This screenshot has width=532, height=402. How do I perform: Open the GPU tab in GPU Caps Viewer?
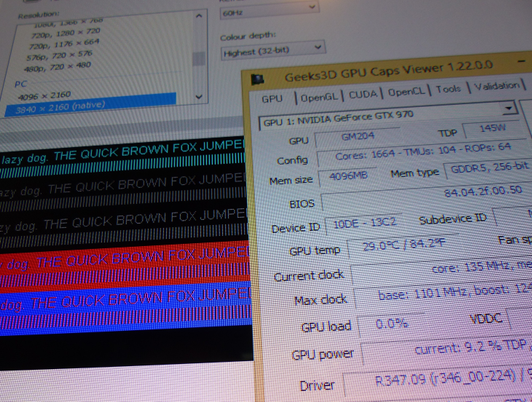pyautogui.click(x=272, y=99)
